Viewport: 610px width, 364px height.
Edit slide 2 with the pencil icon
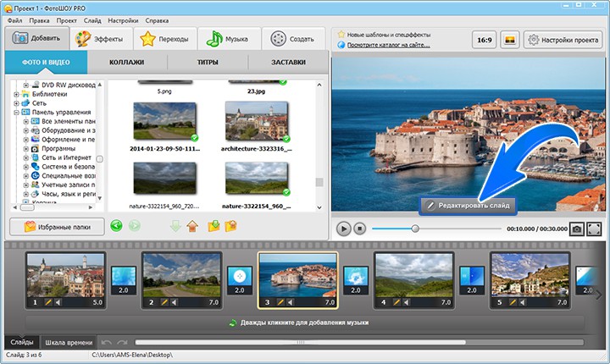pyautogui.click(x=164, y=302)
